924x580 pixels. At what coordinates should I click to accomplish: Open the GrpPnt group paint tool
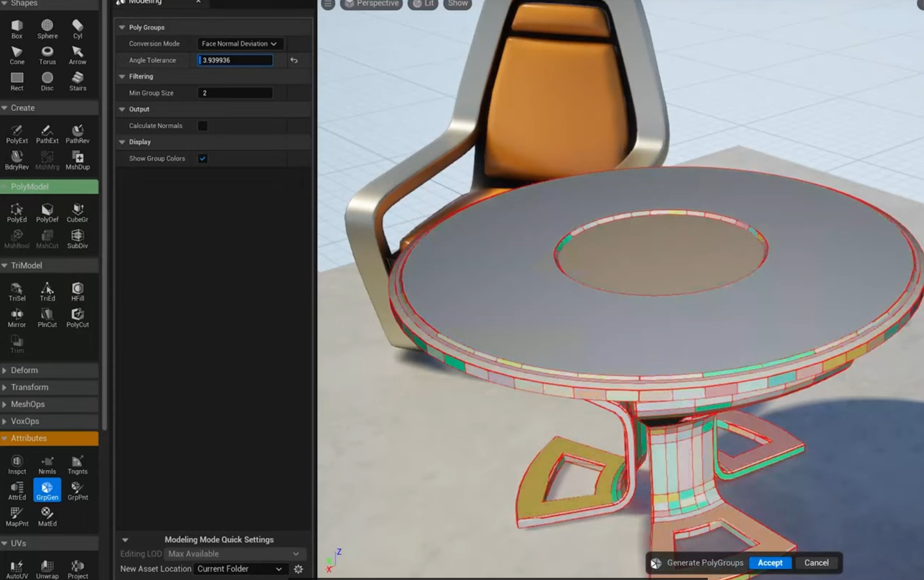[x=77, y=490]
